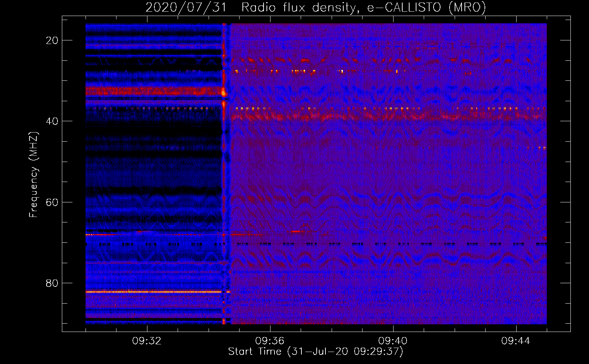Click the 80 MHz frequency tick label

coord(52,283)
